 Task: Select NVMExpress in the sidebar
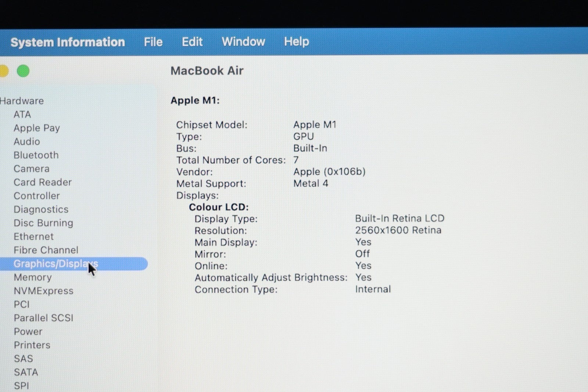pyautogui.click(x=43, y=291)
